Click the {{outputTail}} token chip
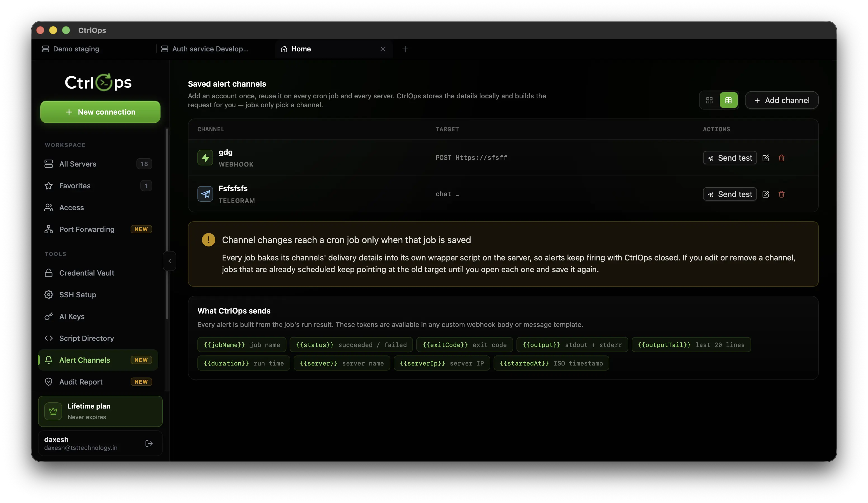The image size is (868, 503). [x=691, y=345]
